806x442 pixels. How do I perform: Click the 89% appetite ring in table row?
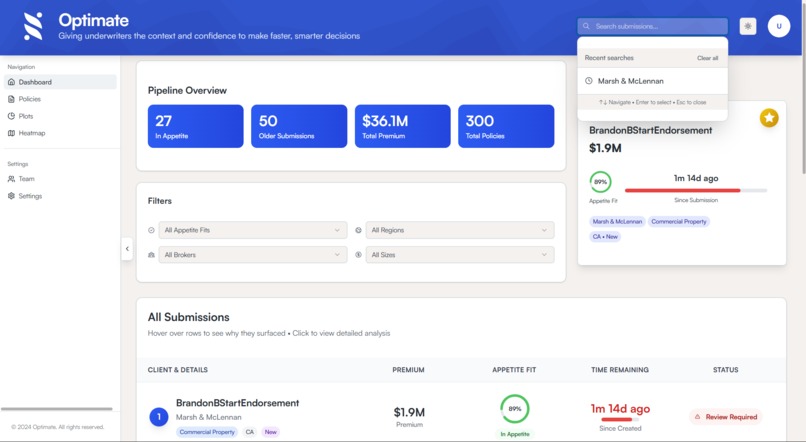(x=515, y=409)
